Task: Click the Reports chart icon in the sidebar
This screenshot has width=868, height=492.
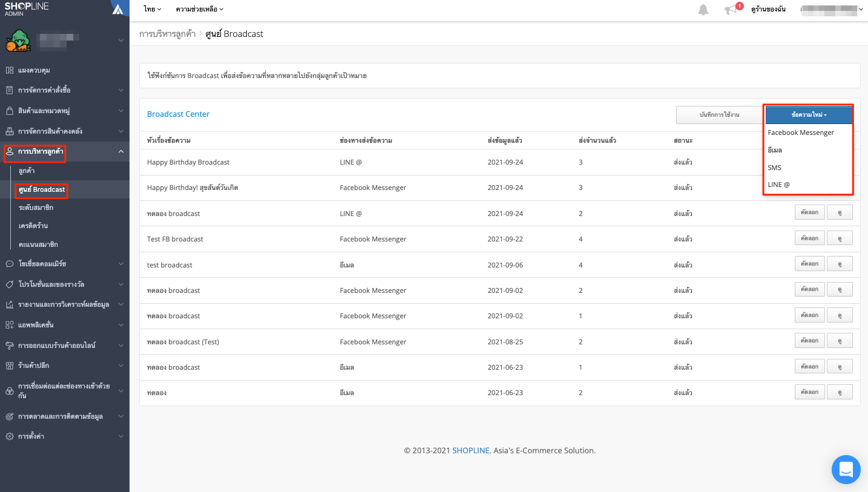Action: [10, 304]
